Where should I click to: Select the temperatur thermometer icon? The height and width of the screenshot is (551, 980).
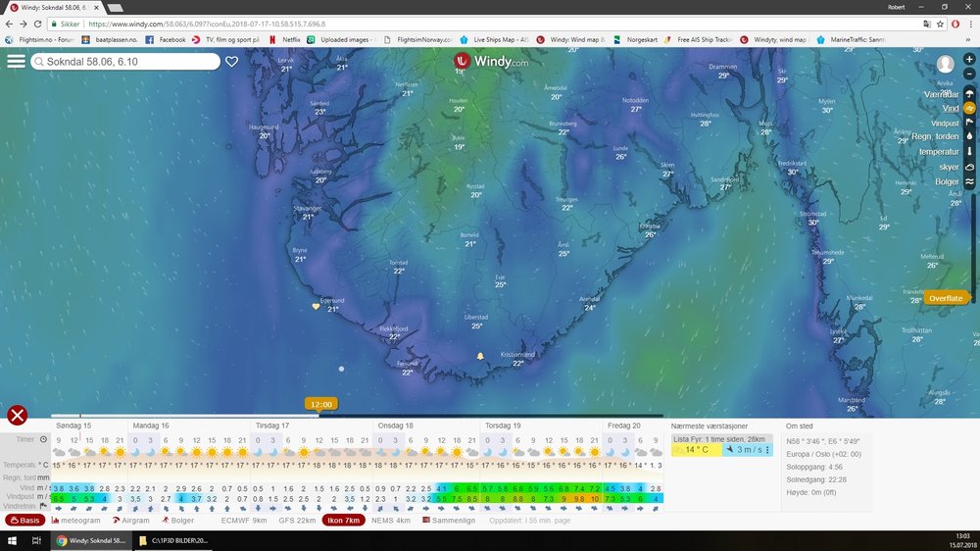tap(969, 151)
